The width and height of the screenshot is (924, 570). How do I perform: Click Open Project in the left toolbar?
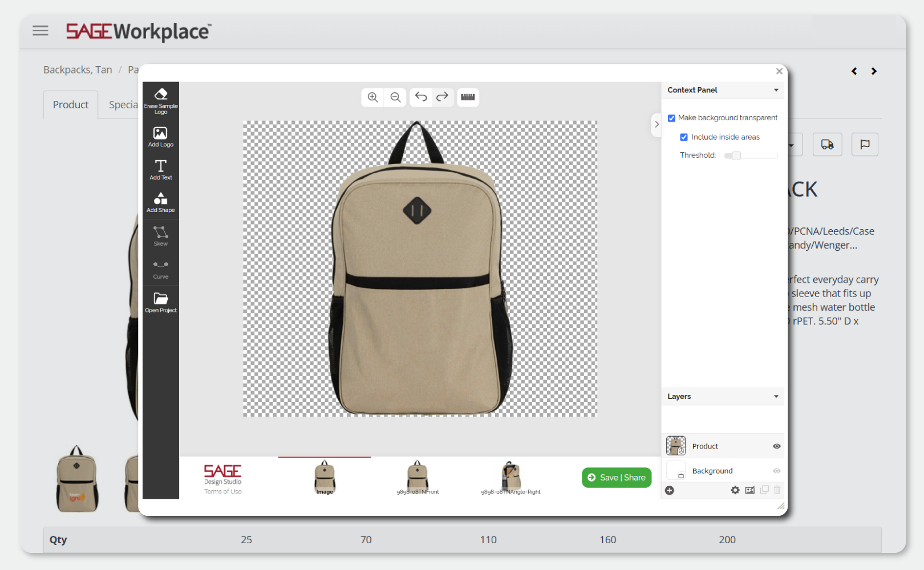click(161, 302)
